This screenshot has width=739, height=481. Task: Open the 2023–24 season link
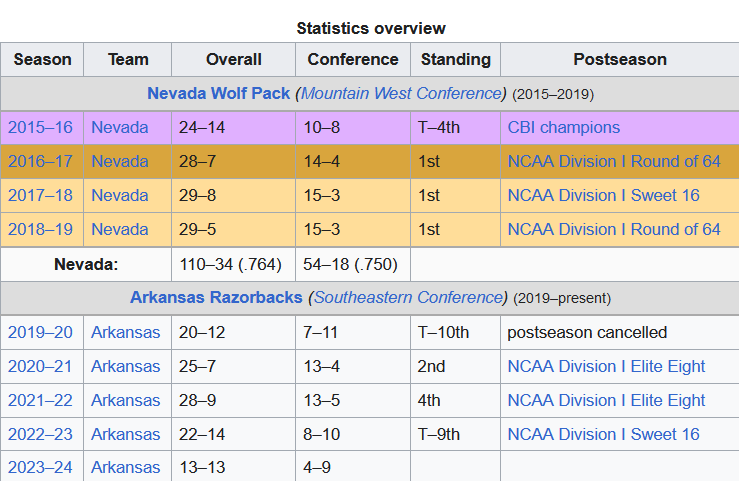tap(40, 467)
